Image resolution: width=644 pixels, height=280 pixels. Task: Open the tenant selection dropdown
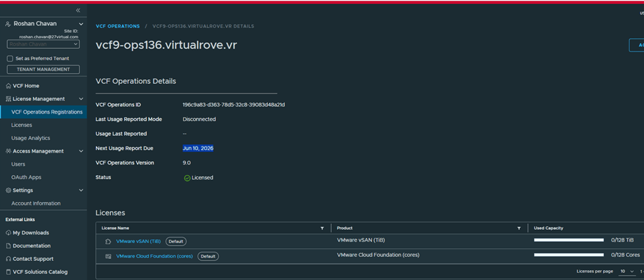(x=43, y=44)
